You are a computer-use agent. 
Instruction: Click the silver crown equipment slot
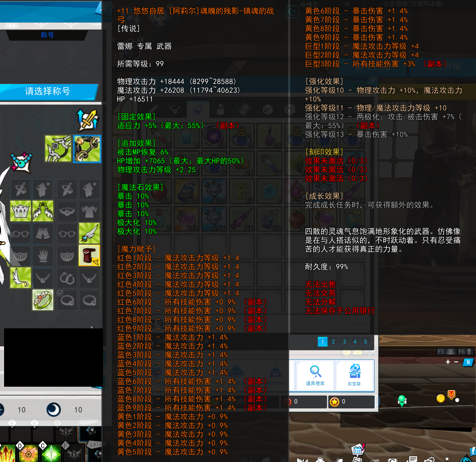coord(21,211)
